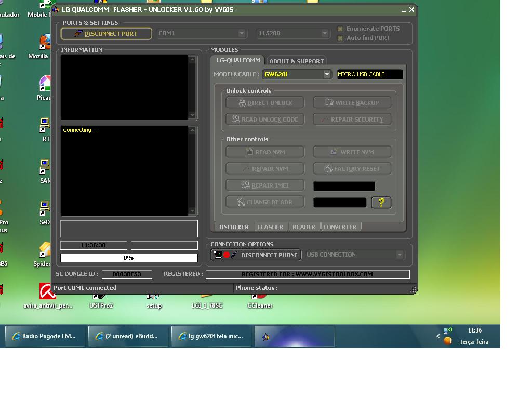Screen dimensions: 532x399
Task: Click the red stop icon on Disconnect Phone
Action: (x=227, y=255)
